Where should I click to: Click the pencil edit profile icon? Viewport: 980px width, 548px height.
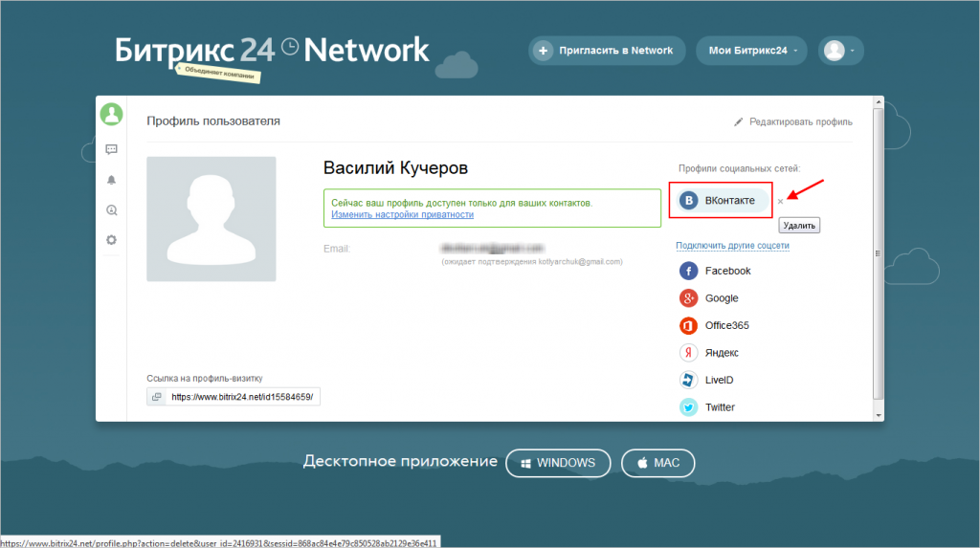pos(738,121)
